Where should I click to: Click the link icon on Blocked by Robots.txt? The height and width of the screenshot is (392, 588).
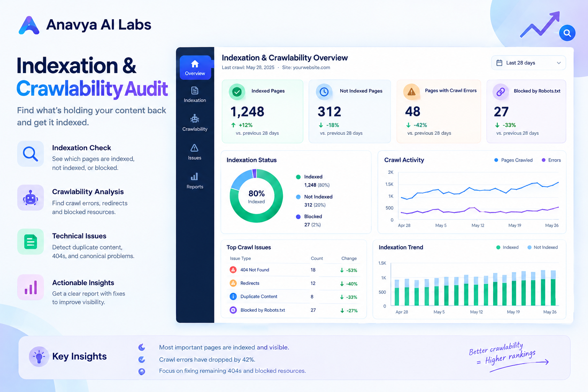click(x=500, y=92)
